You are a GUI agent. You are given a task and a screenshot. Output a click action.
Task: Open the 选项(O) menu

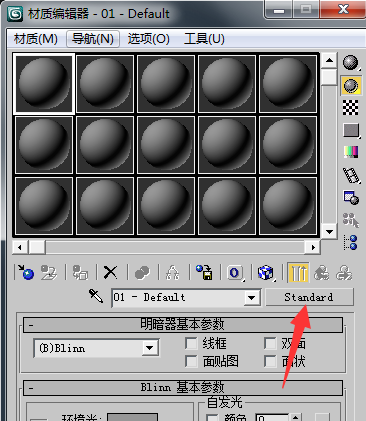pyautogui.click(x=149, y=39)
